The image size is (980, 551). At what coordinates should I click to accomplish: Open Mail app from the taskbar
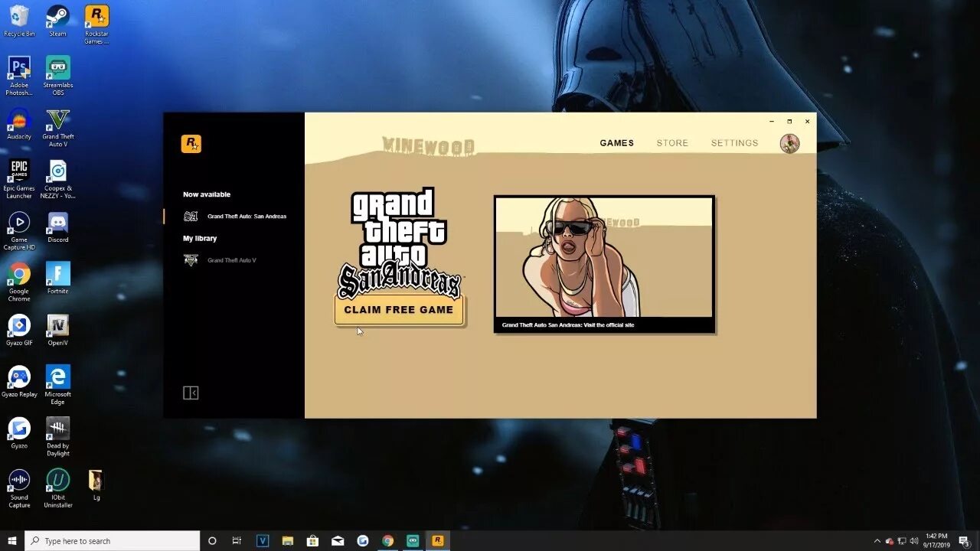(338, 541)
